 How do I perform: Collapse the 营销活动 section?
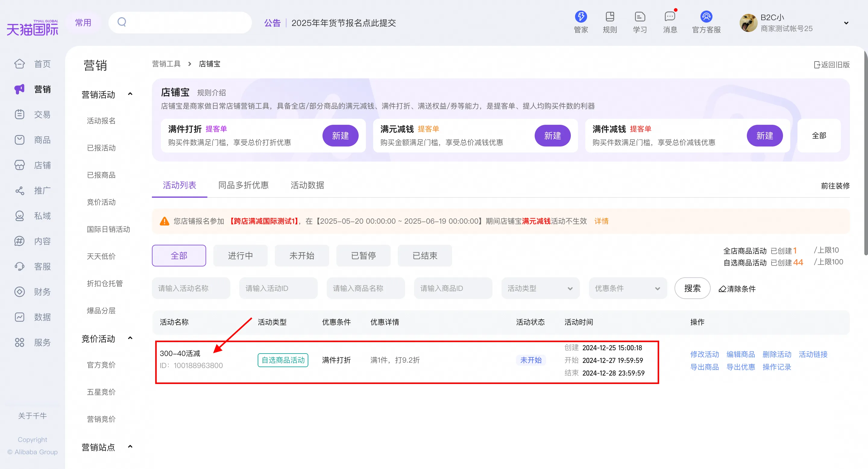131,94
